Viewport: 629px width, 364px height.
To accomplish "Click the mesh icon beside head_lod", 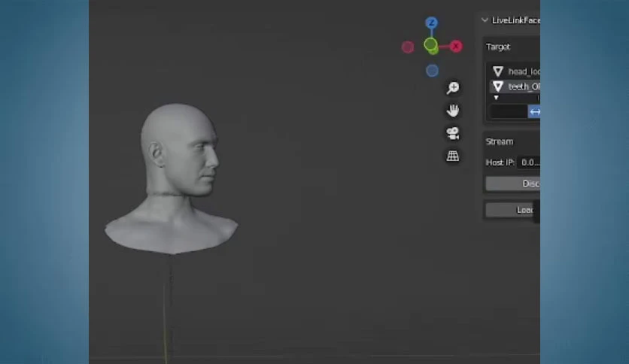I will click(498, 71).
